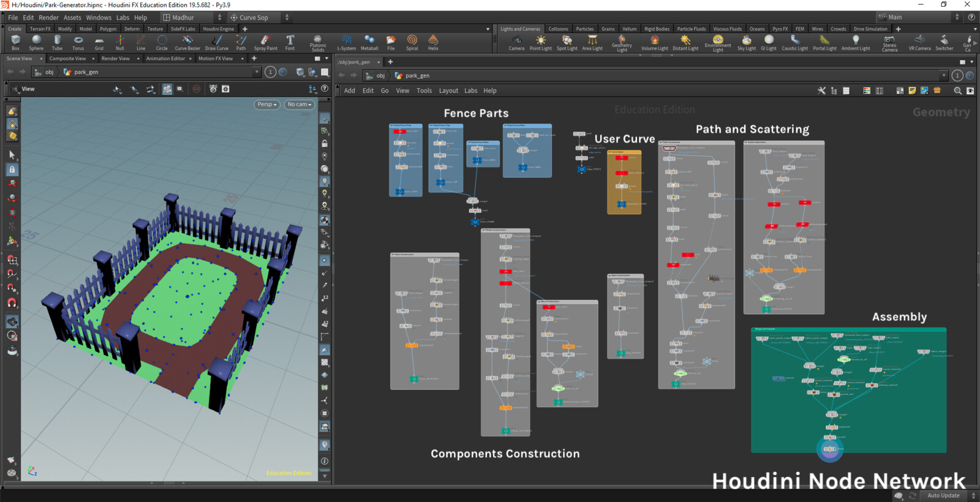The height and width of the screenshot is (502, 980).
Task: Toggle pin on the park_gen network pane
Action: 970,75
